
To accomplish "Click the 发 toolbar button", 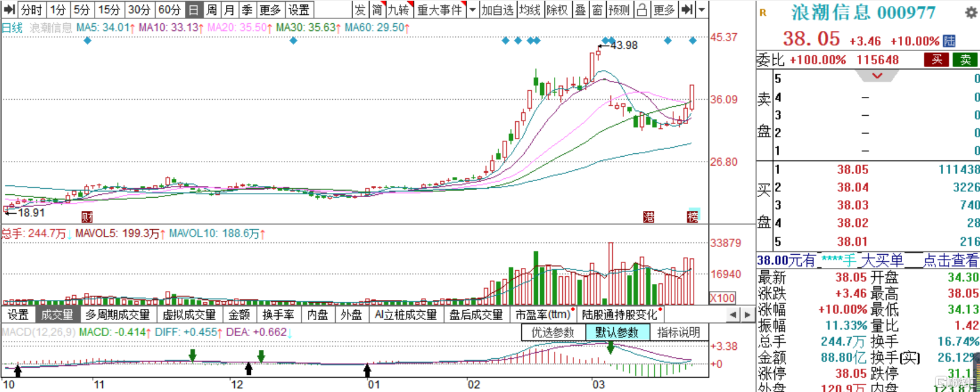I will [x=360, y=10].
